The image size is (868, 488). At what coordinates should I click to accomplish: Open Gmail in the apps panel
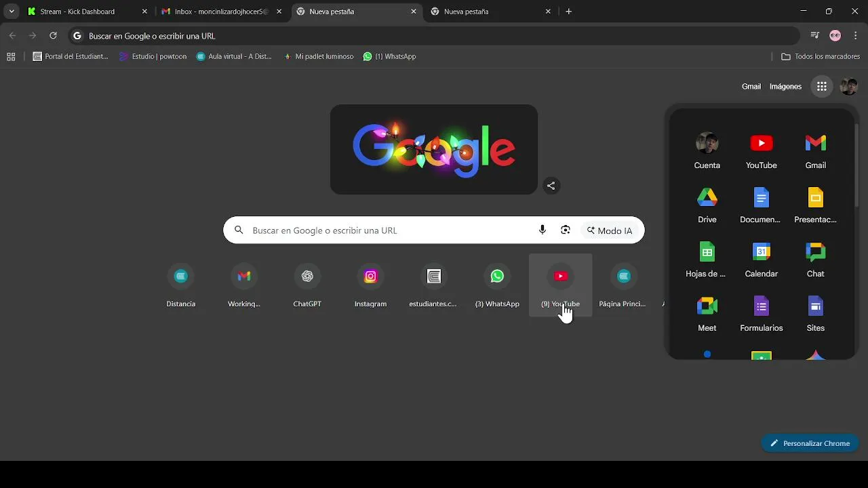[815, 151]
